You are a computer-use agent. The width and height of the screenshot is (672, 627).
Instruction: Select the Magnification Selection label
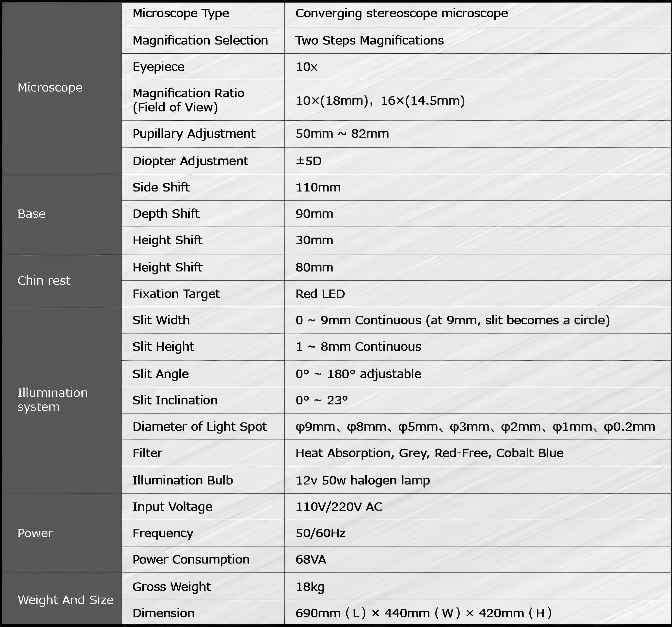pyautogui.click(x=200, y=41)
